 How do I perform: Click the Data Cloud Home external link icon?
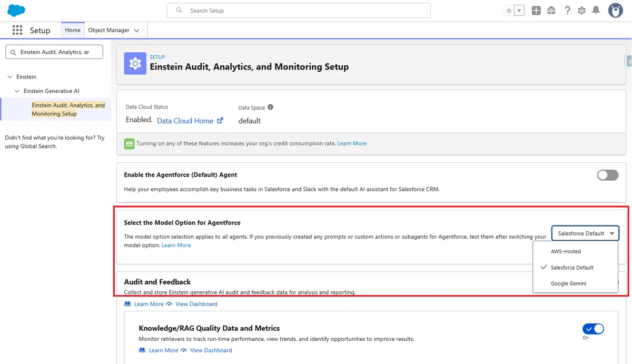click(220, 121)
